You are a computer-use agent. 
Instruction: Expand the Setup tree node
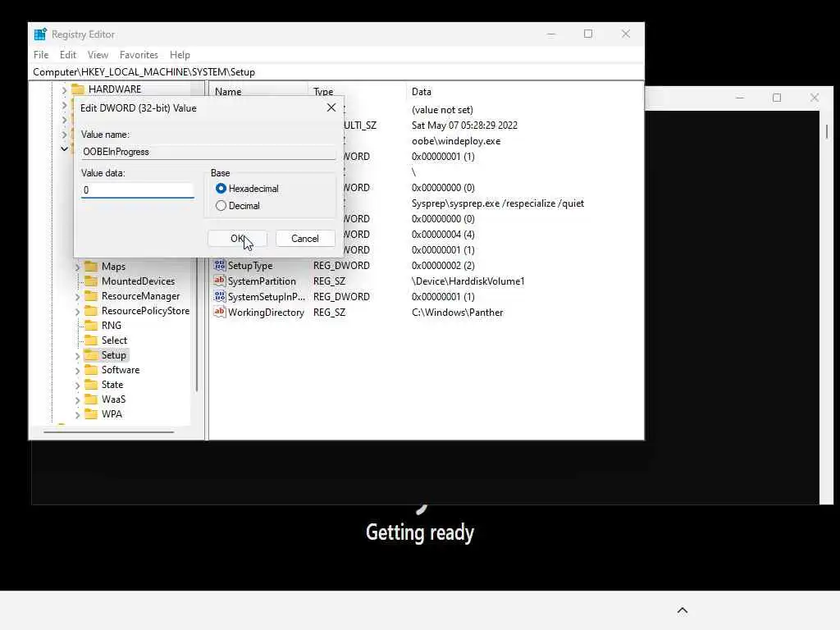click(x=77, y=355)
